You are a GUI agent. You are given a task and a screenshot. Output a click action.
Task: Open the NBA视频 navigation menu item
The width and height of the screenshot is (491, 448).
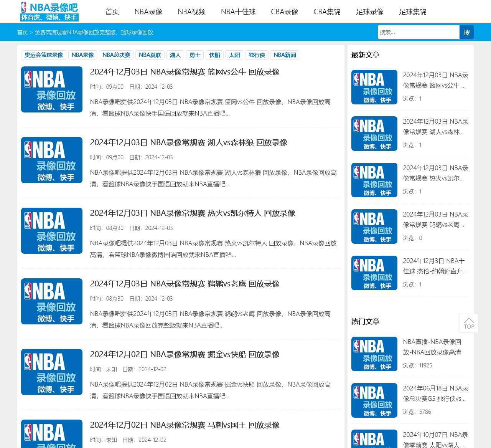(192, 12)
